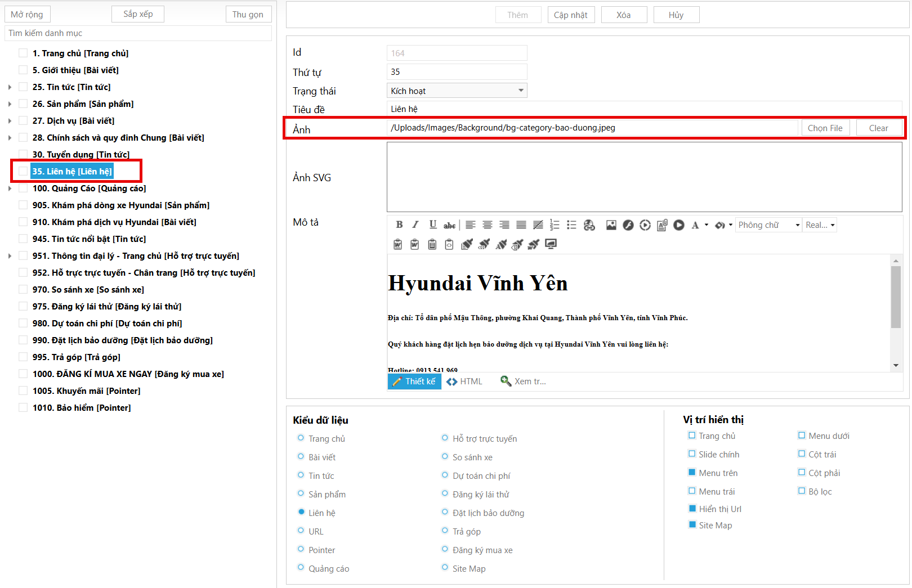Center-align the text in the editor
This screenshot has width=912, height=588.
point(488,225)
